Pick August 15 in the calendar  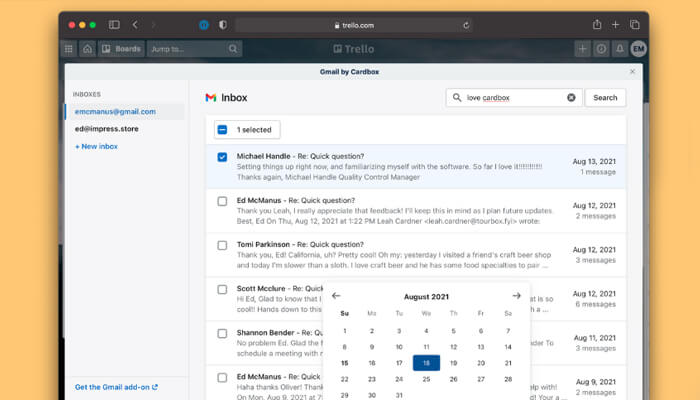click(x=345, y=363)
